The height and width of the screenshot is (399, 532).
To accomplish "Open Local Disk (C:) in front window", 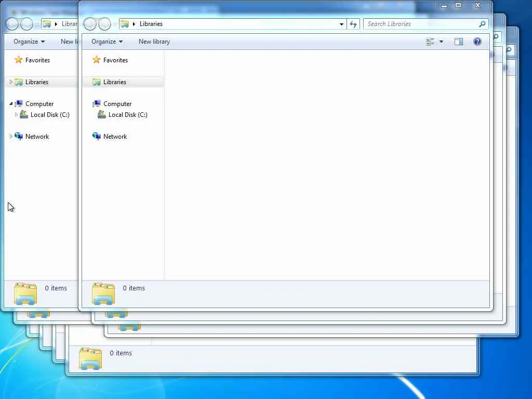I will (x=128, y=115).
